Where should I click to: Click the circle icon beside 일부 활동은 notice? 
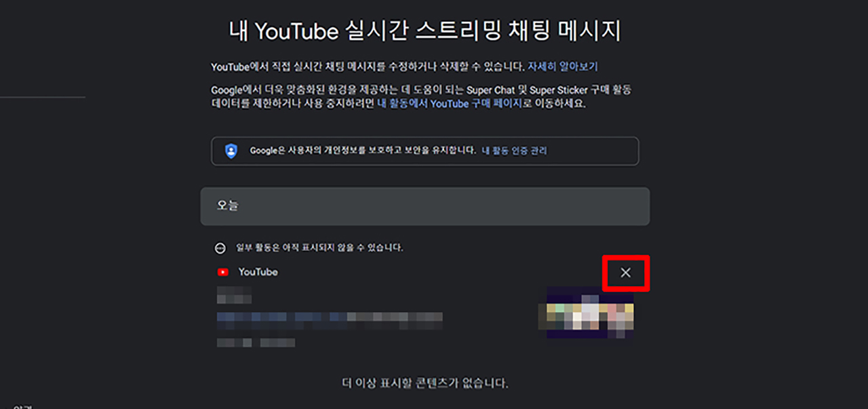click(220, 248)
